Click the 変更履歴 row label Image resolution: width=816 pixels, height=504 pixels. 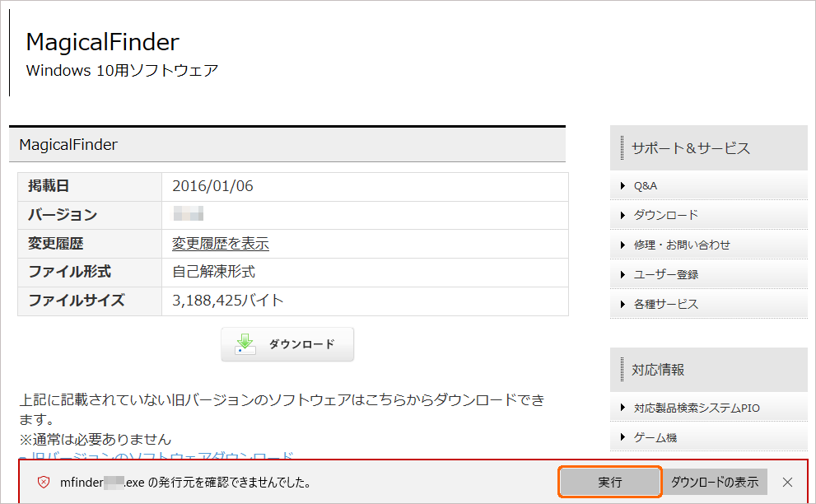[56, 244]
